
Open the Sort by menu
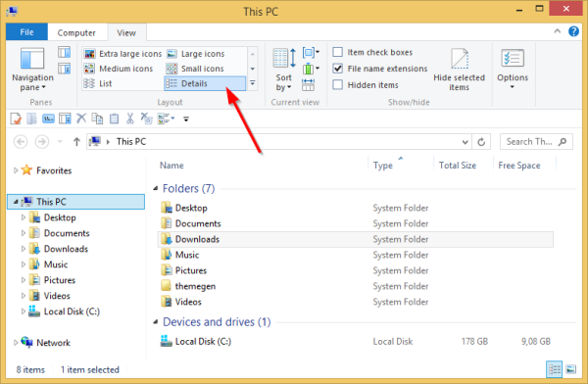(284, 70)
